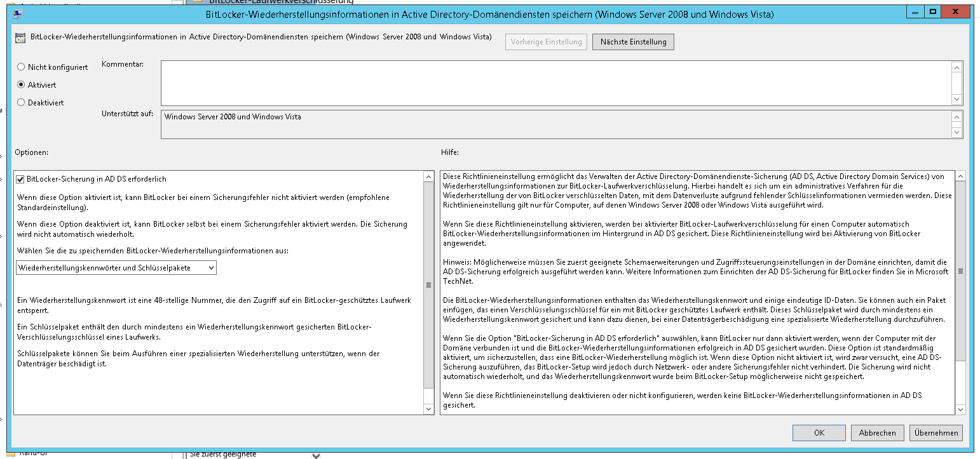
Task: Open the Wiederherstellungskennwörter und Schlüsselpakete dropdown
Action: point(116,268)
